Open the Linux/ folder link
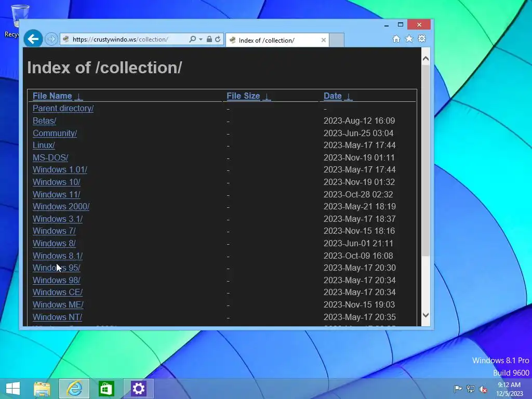 point(44,145)
